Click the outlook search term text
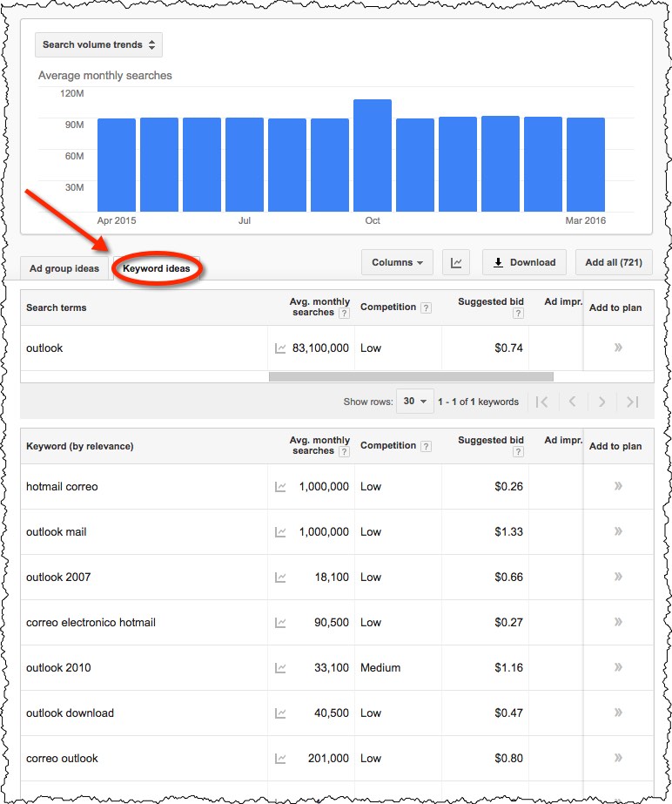This screenshot has width=672, height=804. 44,348
